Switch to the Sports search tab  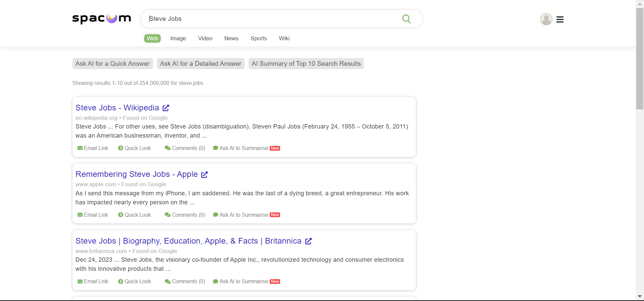click(259, 38)
